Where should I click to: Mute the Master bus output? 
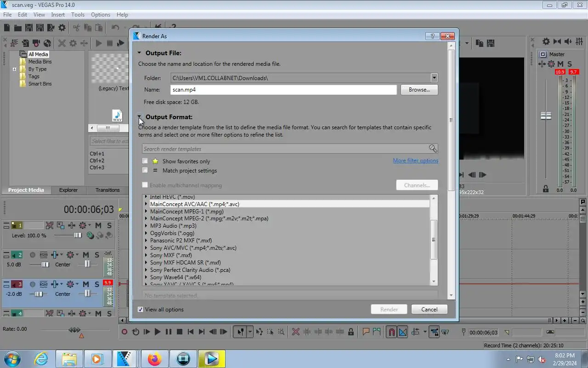pos(560,64)
